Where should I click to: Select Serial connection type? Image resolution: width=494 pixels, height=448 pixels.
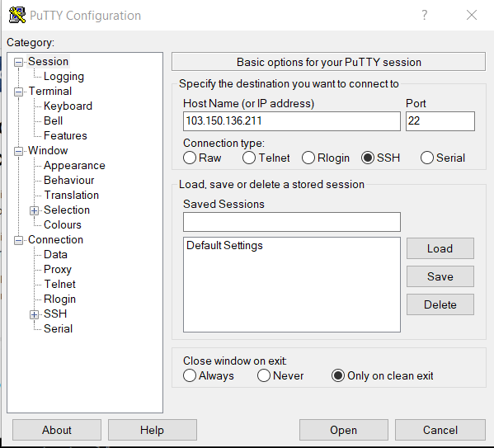click(x=427, y=158)
